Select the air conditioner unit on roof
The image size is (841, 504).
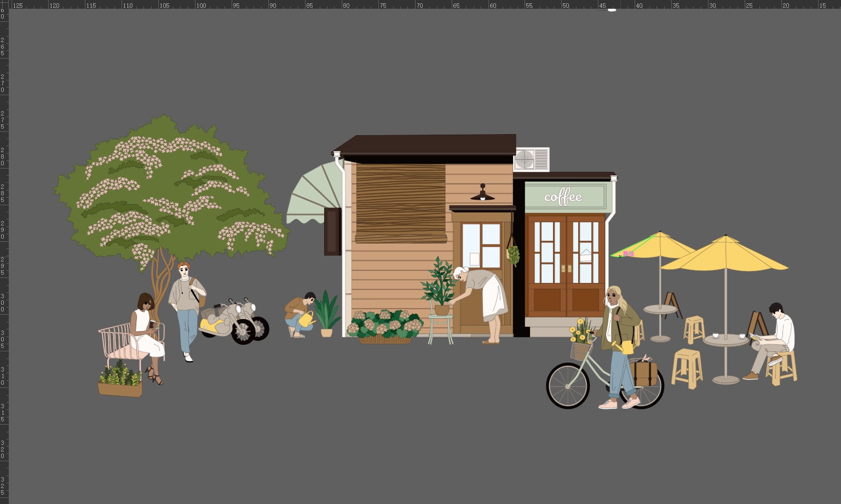pyautogui.click(x=531, y=159)
